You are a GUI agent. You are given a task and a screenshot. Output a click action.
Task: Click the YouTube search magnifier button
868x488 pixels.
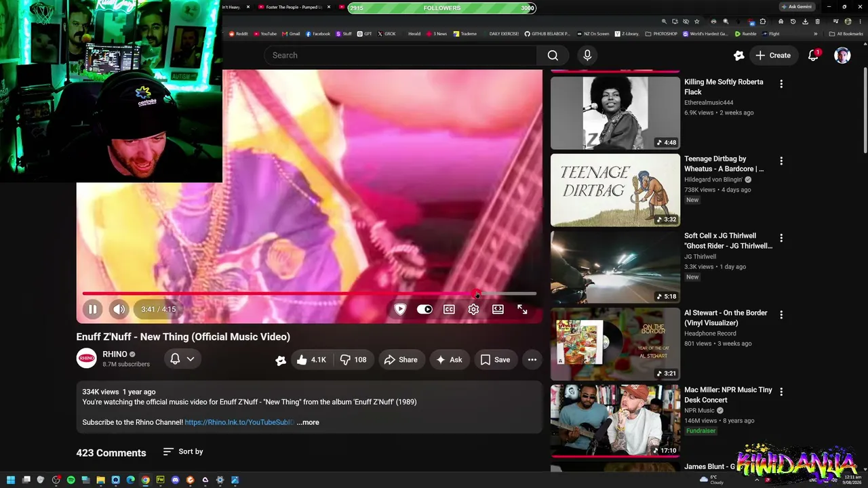[553, 56]
